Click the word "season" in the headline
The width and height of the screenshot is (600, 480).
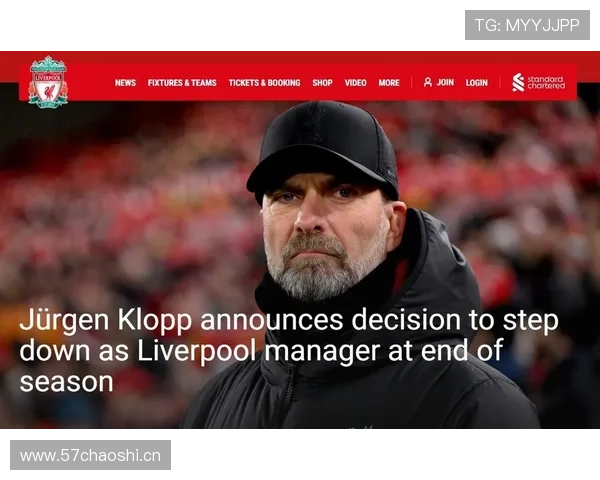point(67,382)
